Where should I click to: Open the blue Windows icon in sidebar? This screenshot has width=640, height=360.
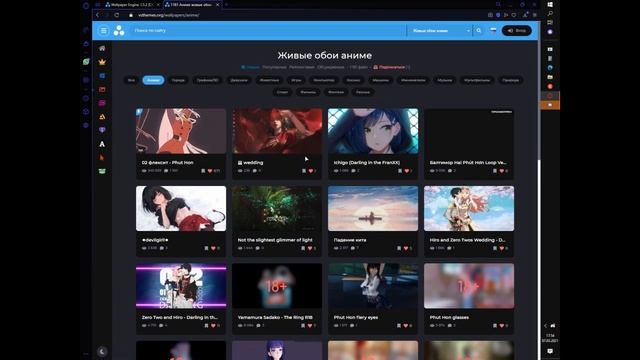(x=102, y=76)
